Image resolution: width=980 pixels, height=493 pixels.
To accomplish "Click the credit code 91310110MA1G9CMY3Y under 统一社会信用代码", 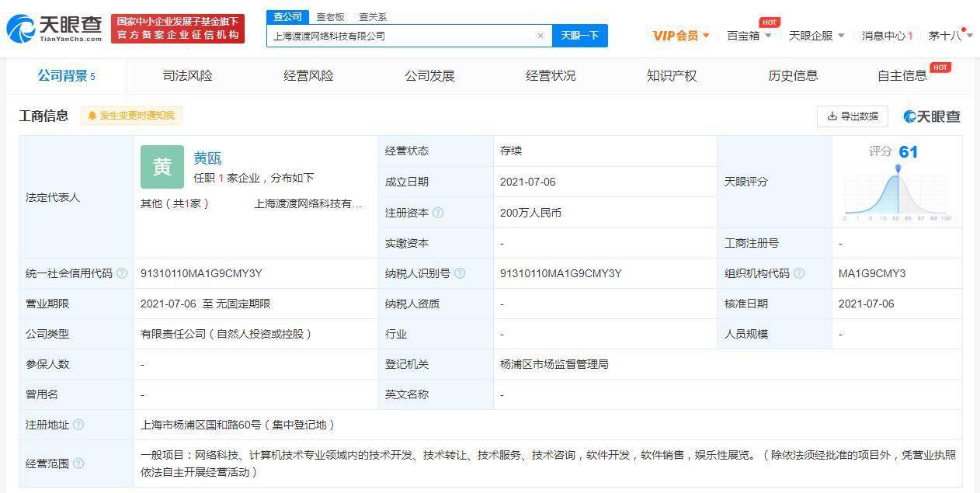I will coord(201,273).
